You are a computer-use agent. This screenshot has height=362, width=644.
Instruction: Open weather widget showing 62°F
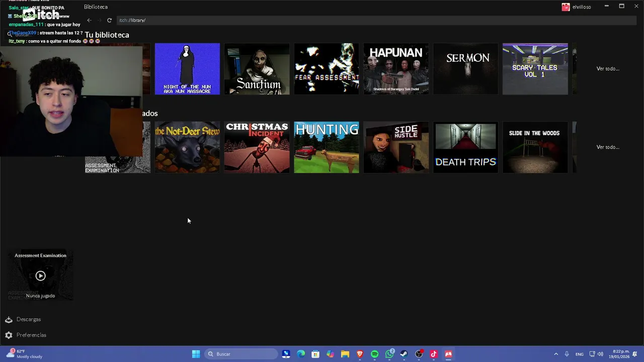pyautogui.click(x=24, y=354)
